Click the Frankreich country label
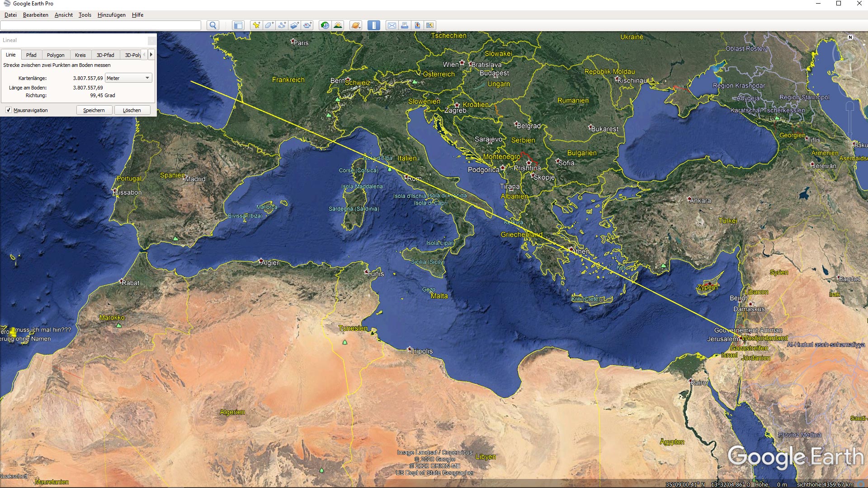 click(x=288, y=80)
